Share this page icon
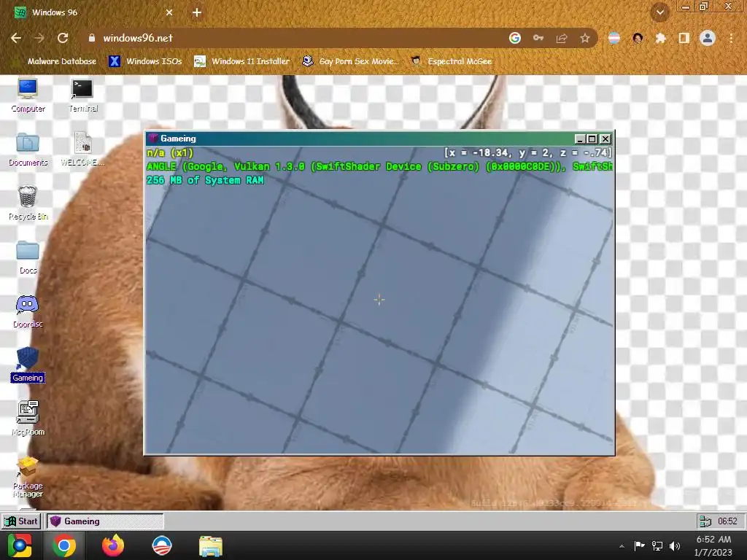747x560 pixels. point(562,38)
